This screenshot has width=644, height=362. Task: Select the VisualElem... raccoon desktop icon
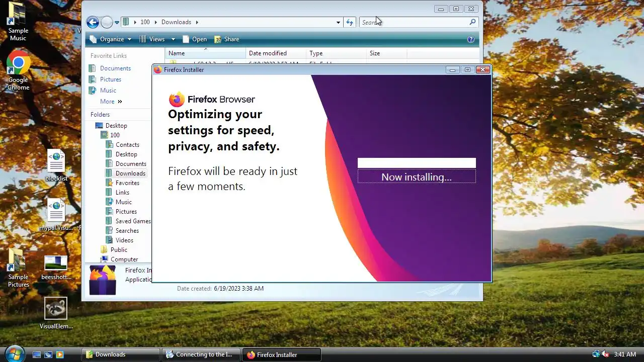(x=56, y=313)
